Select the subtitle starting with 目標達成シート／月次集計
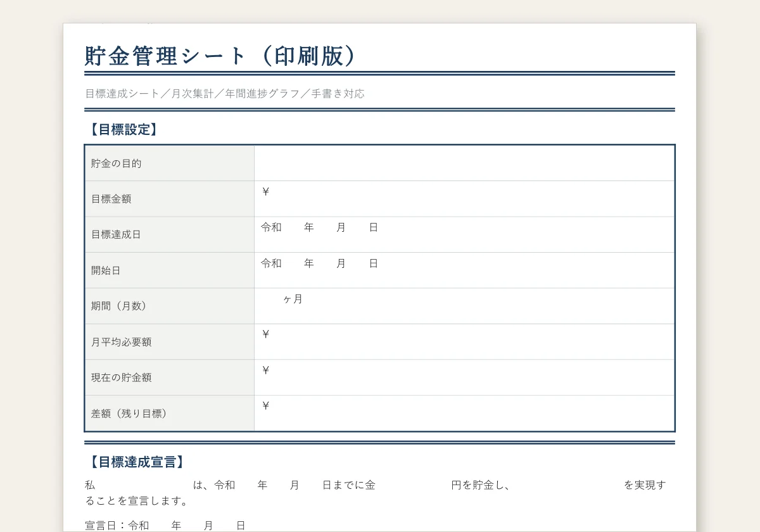Screen dimensions: 760x532 click(225, 94)
